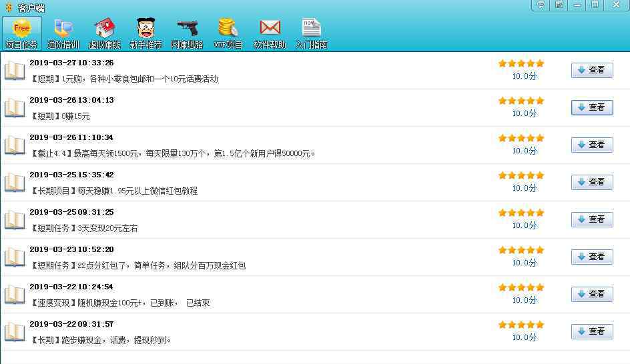This screenshot has height=364, width=630.
Task: Click 查看 for the 3天变现20元 task
Action: point(592,219)
